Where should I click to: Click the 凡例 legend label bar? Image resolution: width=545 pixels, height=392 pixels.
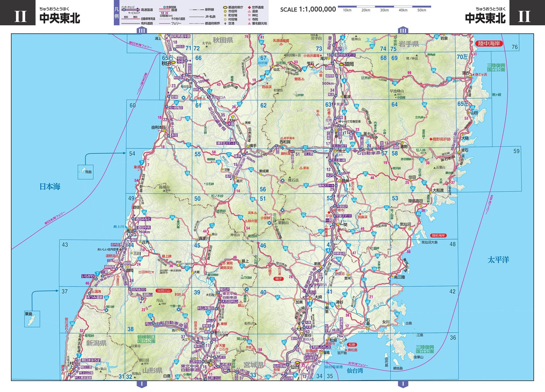117,13
